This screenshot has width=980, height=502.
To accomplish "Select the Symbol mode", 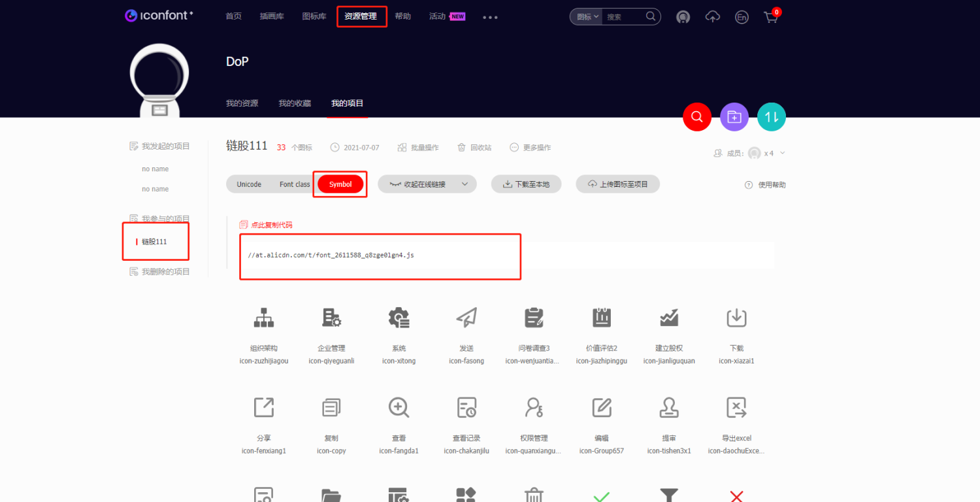I will [x=340, y=184].
